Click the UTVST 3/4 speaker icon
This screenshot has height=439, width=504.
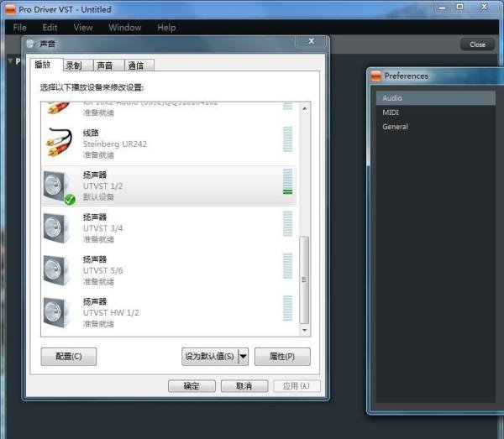[56, 228]
